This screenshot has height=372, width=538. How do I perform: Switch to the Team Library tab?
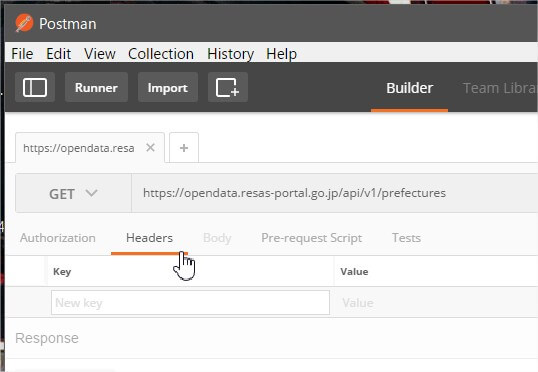500,88
